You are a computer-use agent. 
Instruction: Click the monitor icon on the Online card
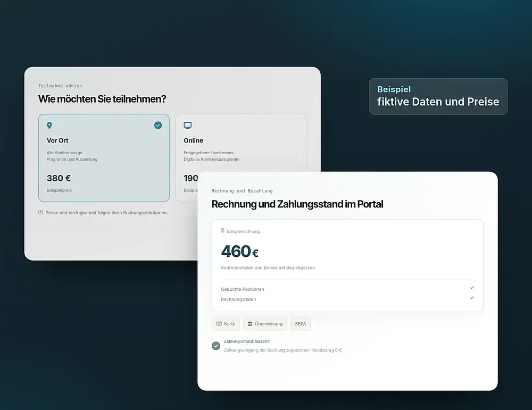(x=188, y=125)
